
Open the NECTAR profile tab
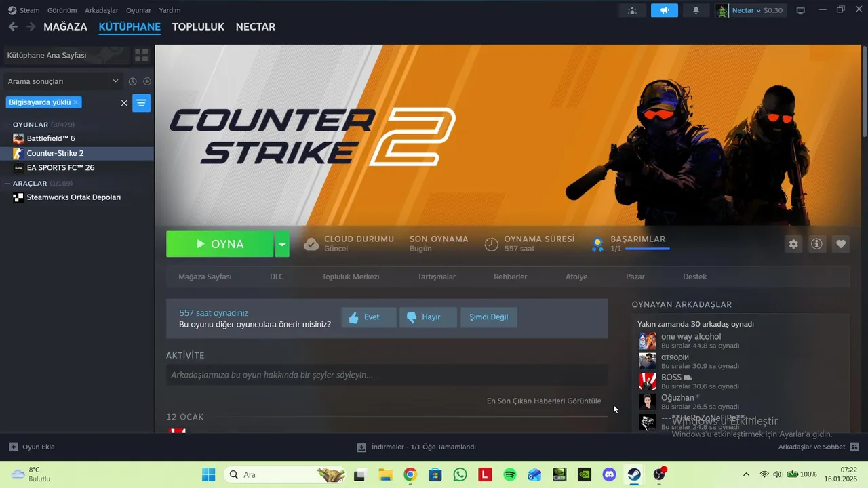click(x=255, y=27)
